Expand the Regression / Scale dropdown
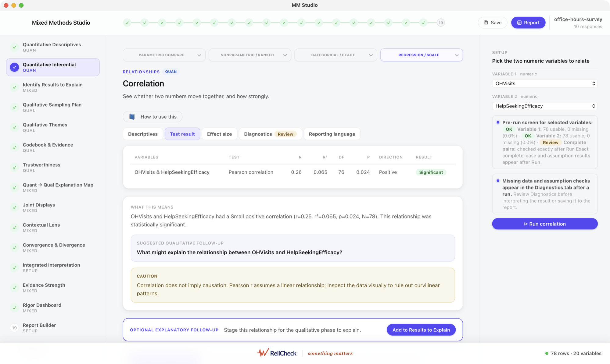Image resolution: width=610 pixels, height=364 pixels. tap(422, 55)
